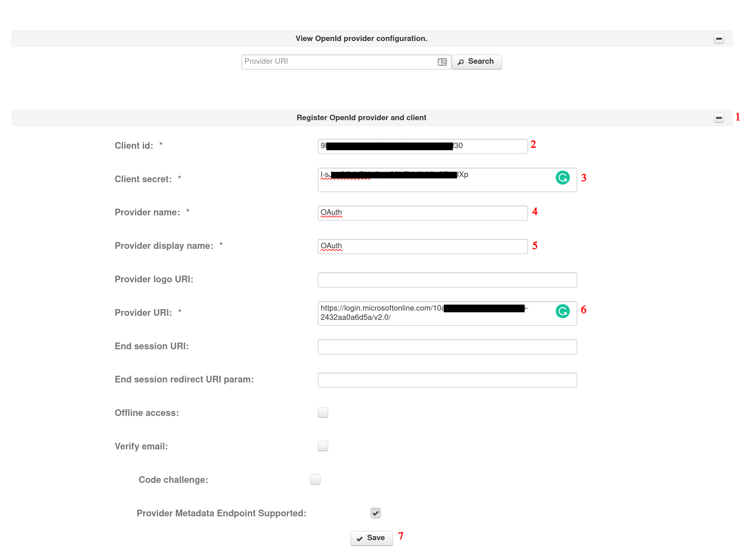Click the Grammarly icon in Provider URI field
The image size is (756, 560).
click(x=562, y=311)
